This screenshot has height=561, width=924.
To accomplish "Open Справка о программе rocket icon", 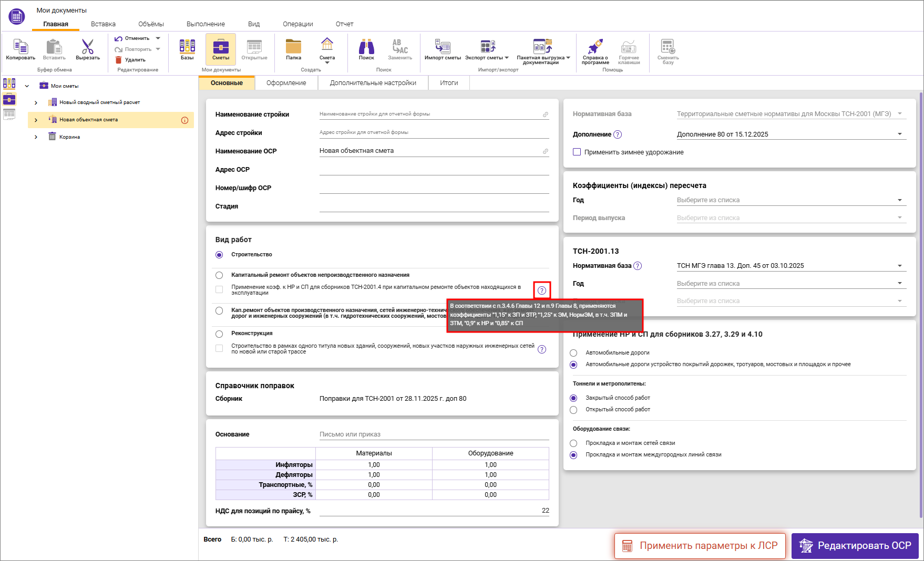I will (595, 47).
